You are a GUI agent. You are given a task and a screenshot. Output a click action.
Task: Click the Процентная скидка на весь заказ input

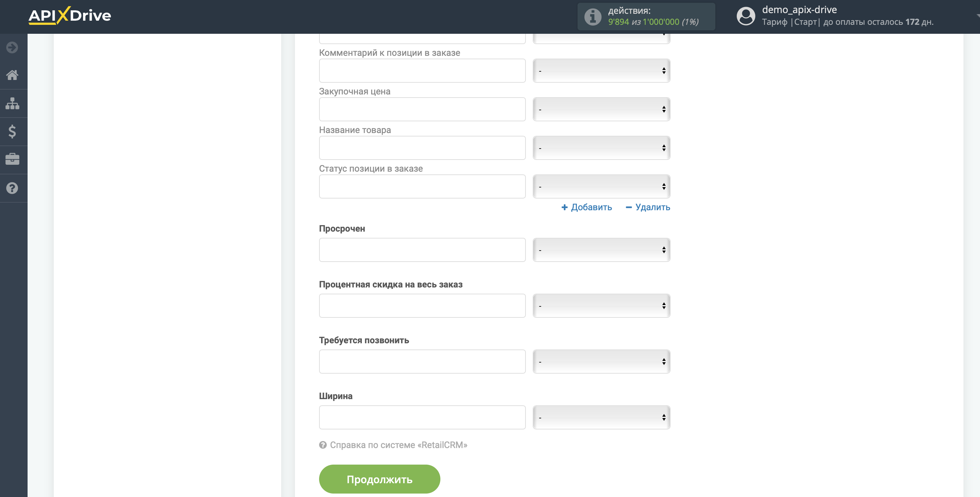pos(422,306)
